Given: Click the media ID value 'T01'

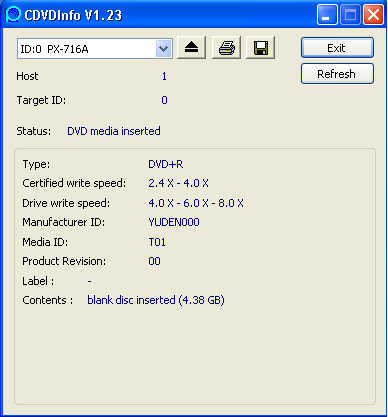Looking at the screenshot, I should [x=157, y=242].
